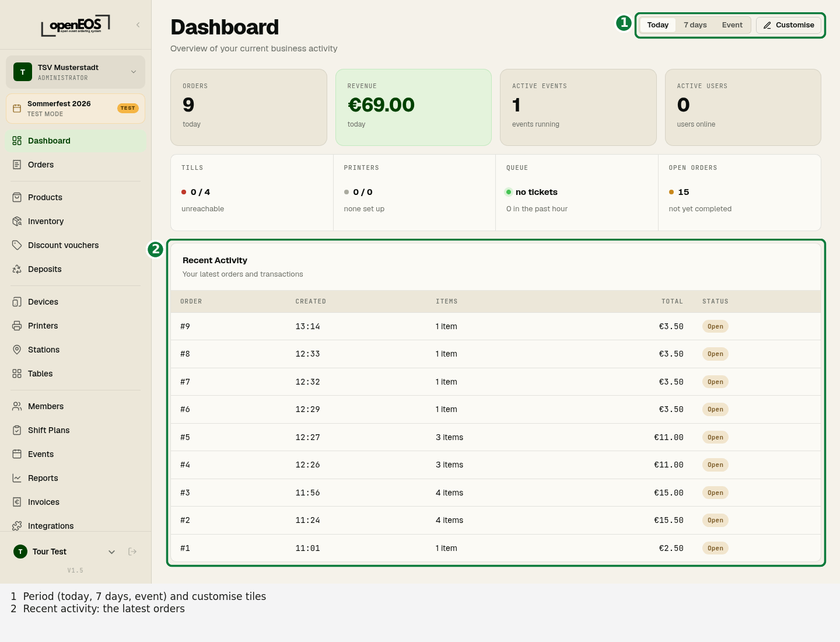840x642 pixels.
Task: Click the pencil icon in Customise button
Action: click(767, 25)
